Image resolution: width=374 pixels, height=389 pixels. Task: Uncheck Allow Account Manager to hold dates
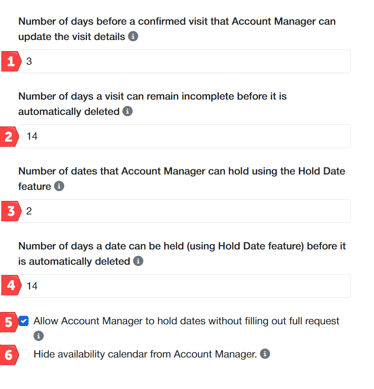coord(24,321)
